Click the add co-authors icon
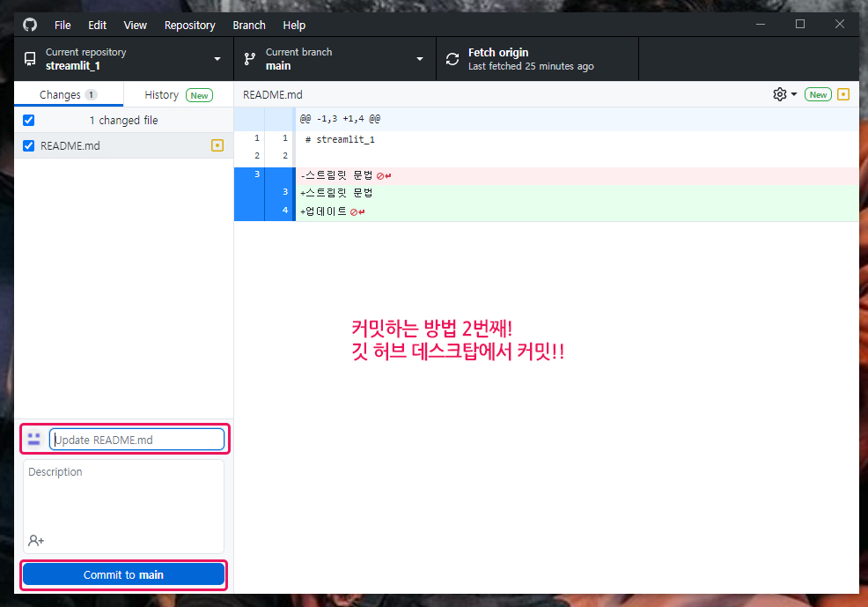 click(36, 540)
